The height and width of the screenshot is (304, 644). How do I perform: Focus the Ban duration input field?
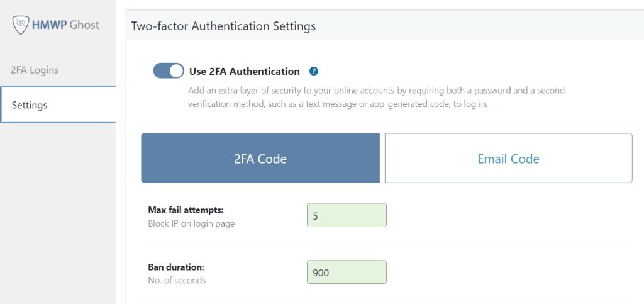point(347,272)
